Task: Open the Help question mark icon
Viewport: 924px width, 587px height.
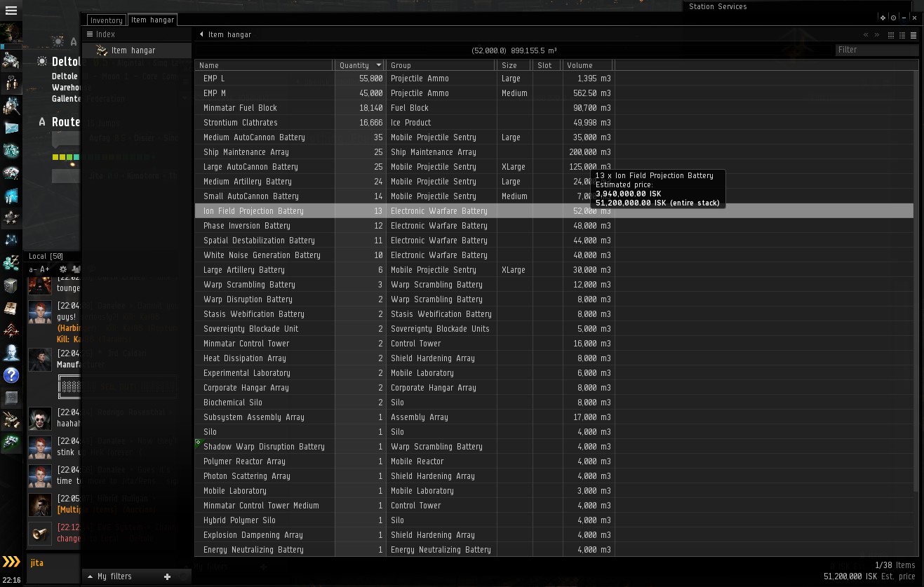Action: coord(11,375)
